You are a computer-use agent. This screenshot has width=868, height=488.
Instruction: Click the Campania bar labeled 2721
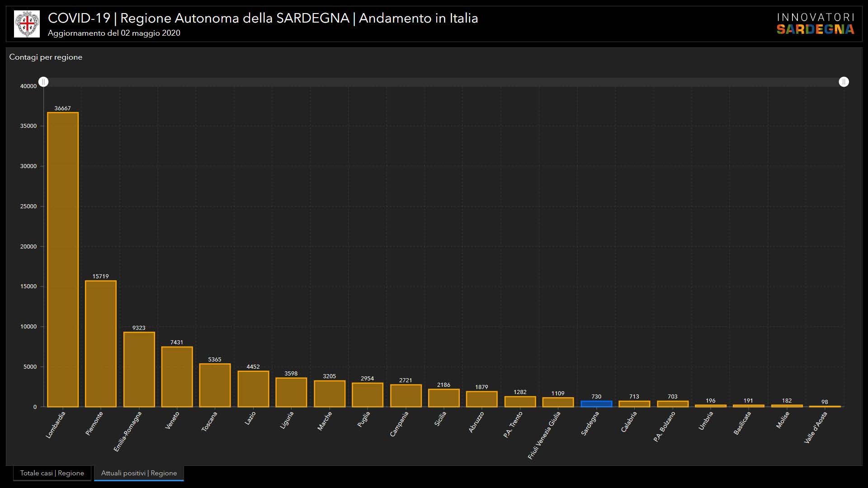(x=406, y=396)
